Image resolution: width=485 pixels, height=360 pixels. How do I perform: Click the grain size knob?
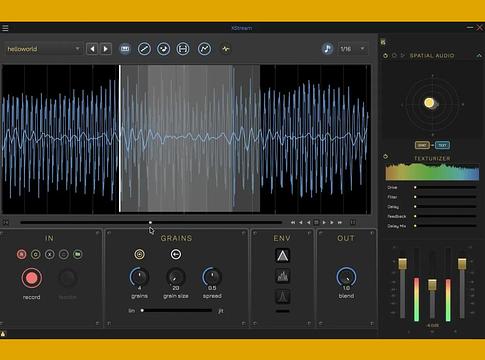coord(176,277)
